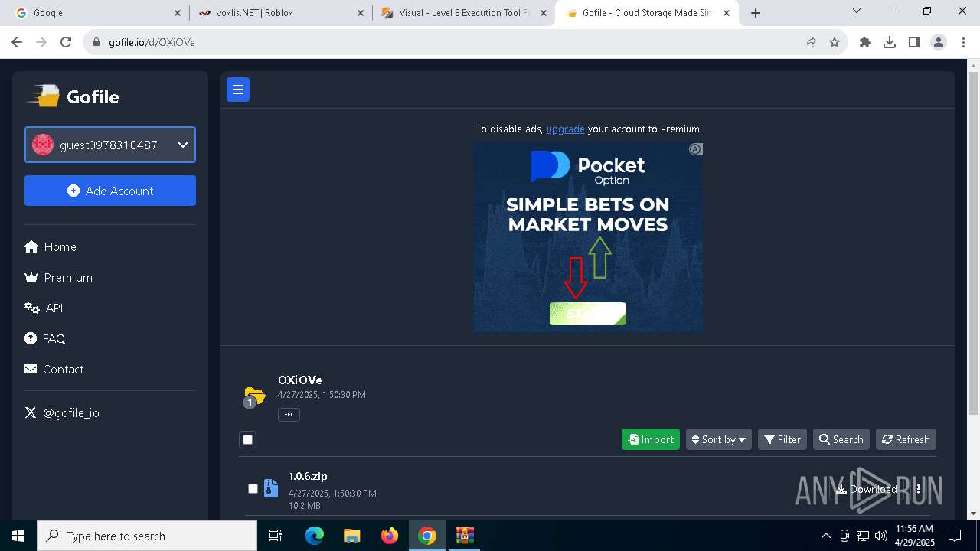This screenshot has height=551, width=980.
Task: Click the guest account avatar
Action: [x=43, y=145]
